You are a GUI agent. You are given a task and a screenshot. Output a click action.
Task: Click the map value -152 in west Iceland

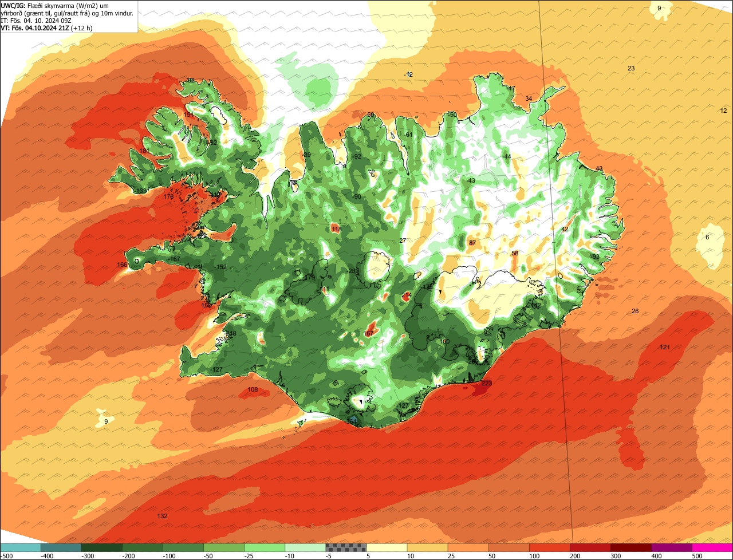[x=220, y=267]
